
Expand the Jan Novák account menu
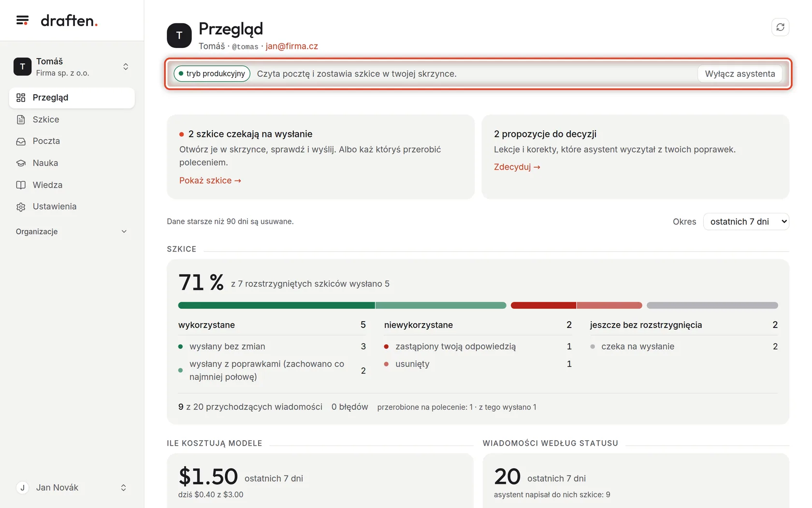pos(72,488)
